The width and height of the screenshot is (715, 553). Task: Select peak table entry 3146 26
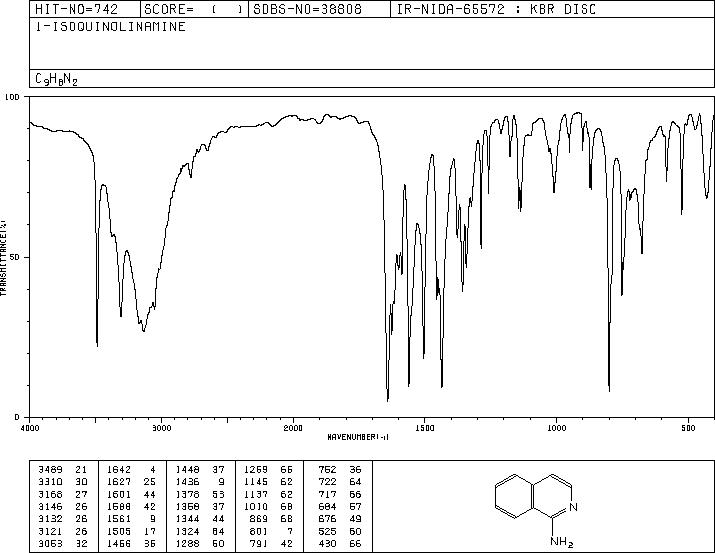[x=63, y=506]
